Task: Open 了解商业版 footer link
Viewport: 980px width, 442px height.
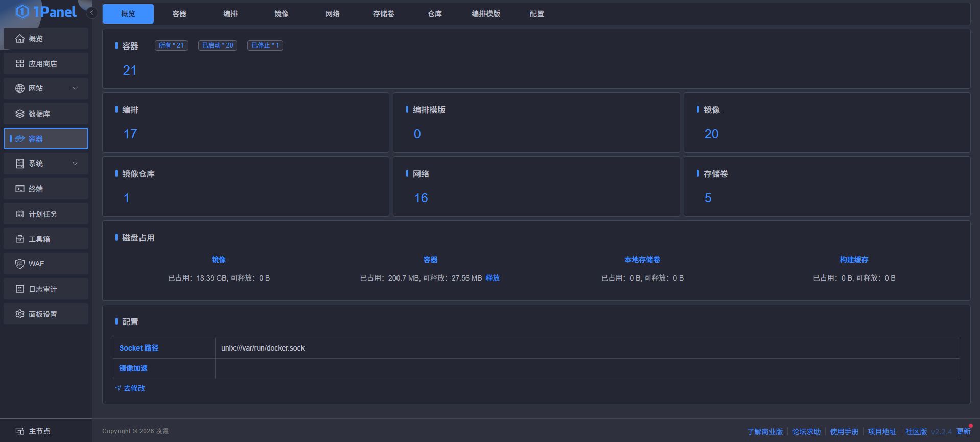Action: coord(765,432)
